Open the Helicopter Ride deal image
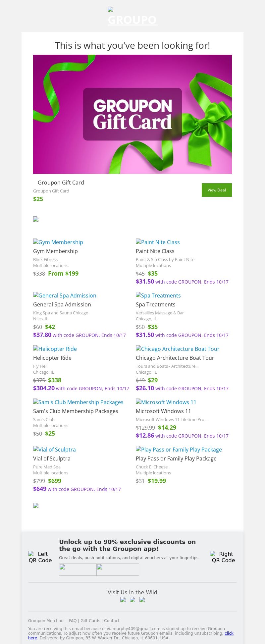265x644 pixels. [55, 349]
